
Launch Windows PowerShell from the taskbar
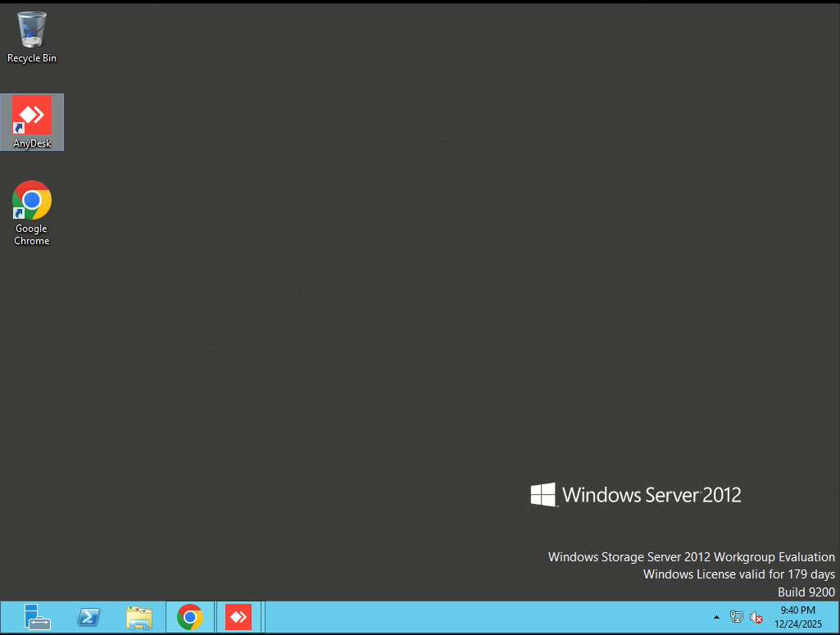pyautogui.click(x=89, y=617)
